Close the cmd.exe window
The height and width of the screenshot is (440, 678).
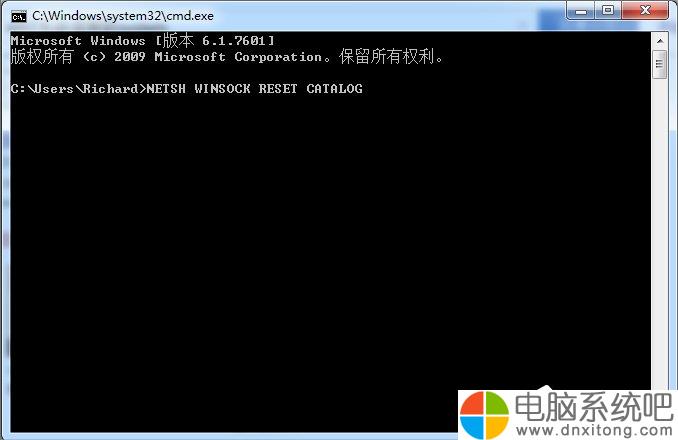645,11
